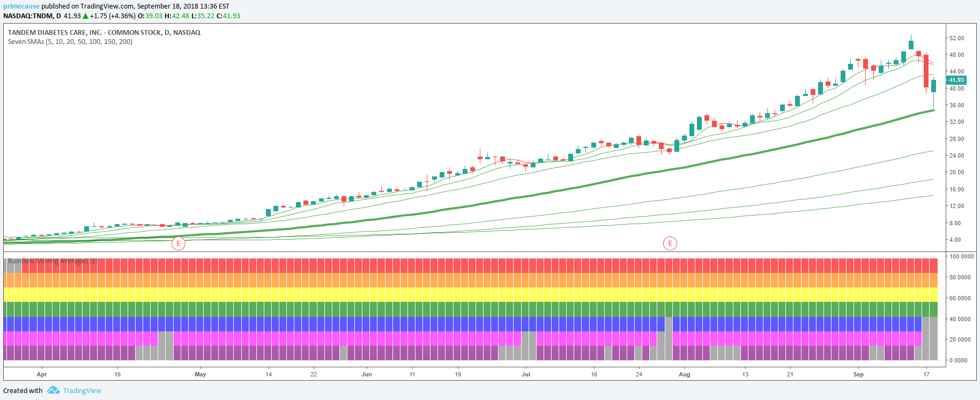Image resolution: width=980 pixels, height=400 pixels.
Task: Click the NASDAQ:TNDM symbol header text
Action: 32,16
